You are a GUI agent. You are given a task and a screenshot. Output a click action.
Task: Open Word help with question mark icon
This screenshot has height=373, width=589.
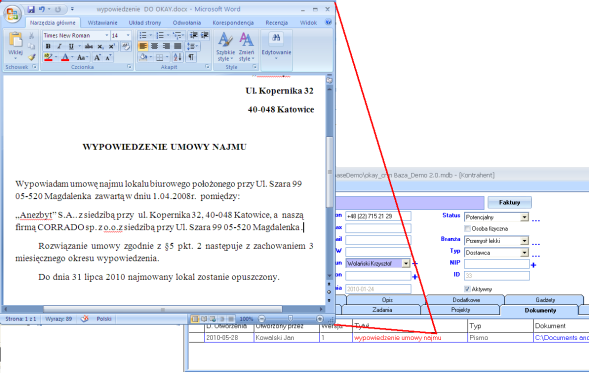tap(328, 22)
